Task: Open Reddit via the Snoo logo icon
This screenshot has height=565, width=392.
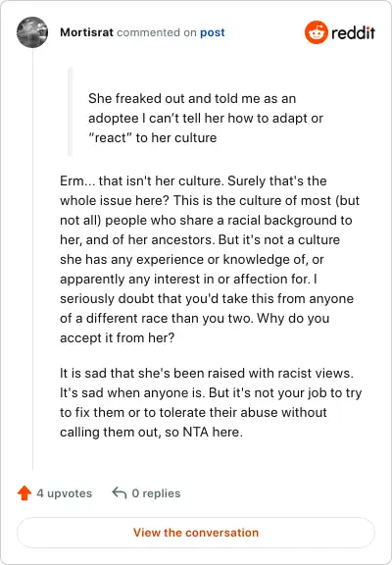Action: click(x=316, y=32)
